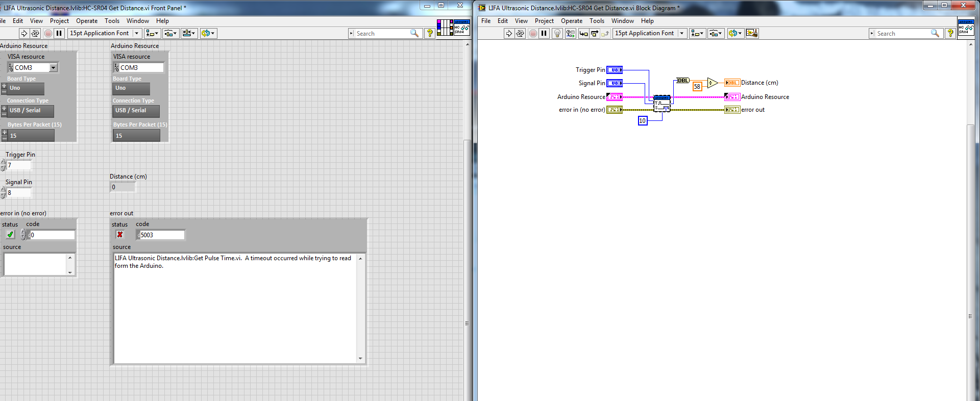Open Window menu in Block Diagram window
This screenshot has height=401, width=980.
click(x=623, y=21)
